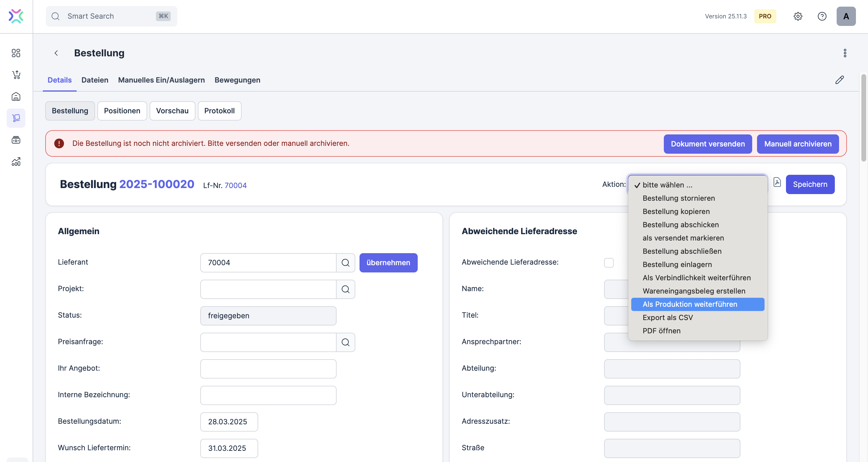
Task: Switch to the Dateien tab
Action: [x=95, y=80]
